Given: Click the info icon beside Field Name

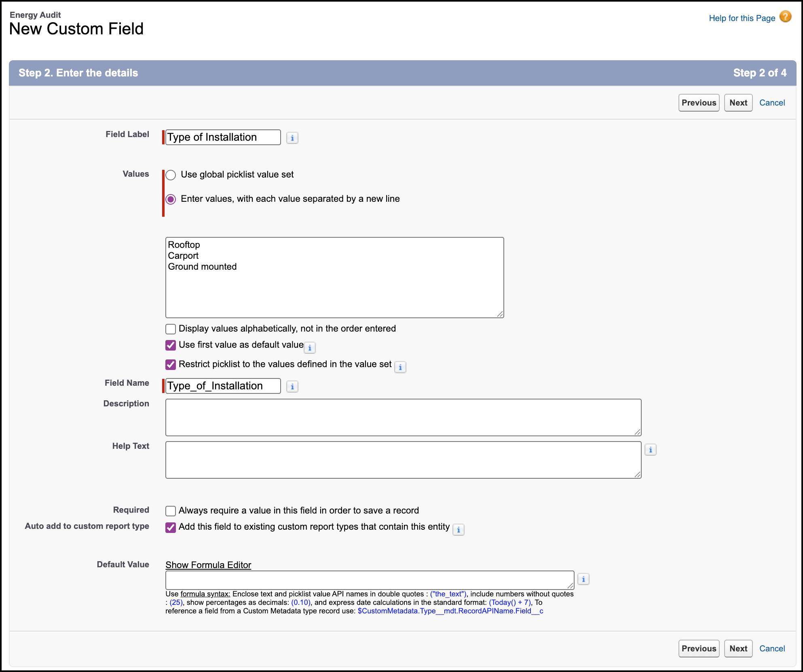Looking at the screenshot, I should [292, 387].
